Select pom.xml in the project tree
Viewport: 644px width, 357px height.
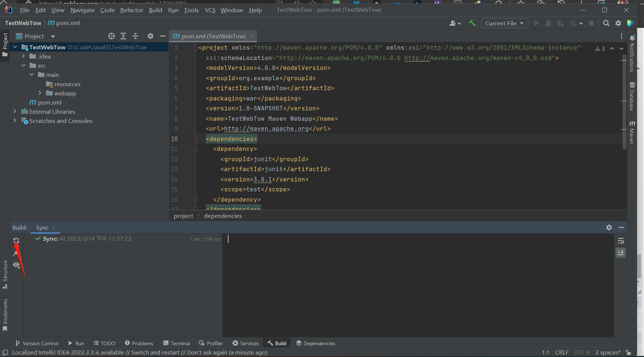click(49, 102)
